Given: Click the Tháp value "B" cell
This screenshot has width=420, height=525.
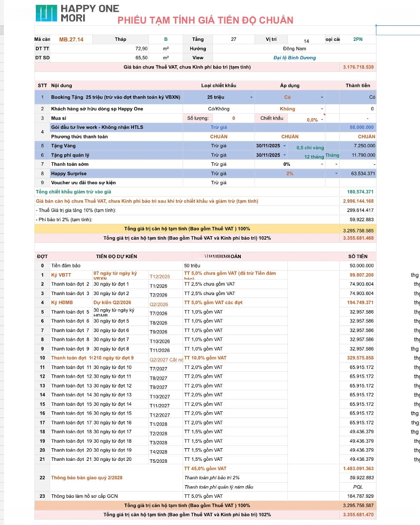Looking at the screenshot, I should pos(166,39).
